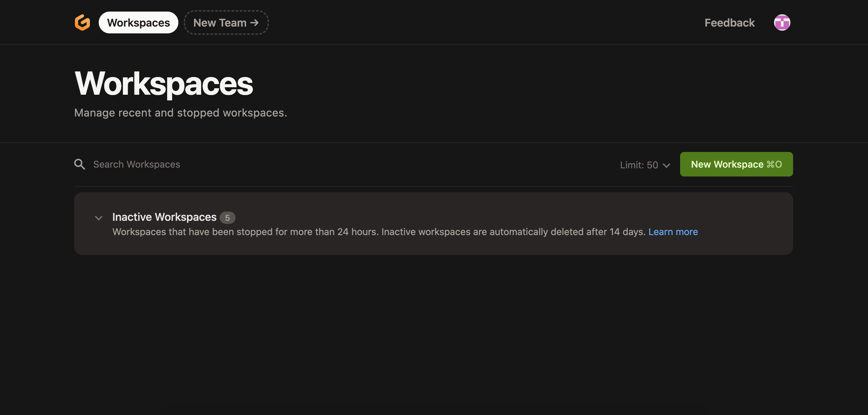Click the inactive workspaces count badge
Viewport: 868px width, 415px height.
tap(227, 218)
